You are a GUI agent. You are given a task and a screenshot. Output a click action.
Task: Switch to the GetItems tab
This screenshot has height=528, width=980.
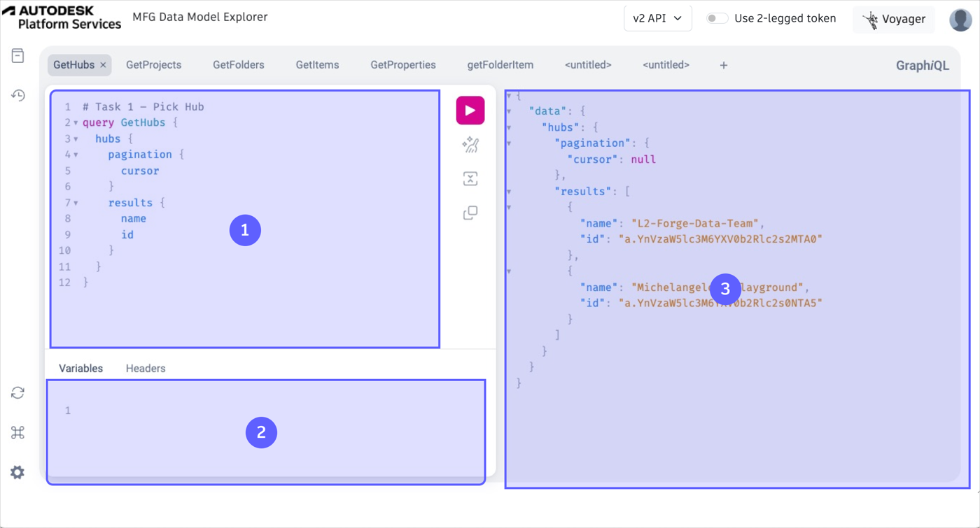click(x=317, y=65)
